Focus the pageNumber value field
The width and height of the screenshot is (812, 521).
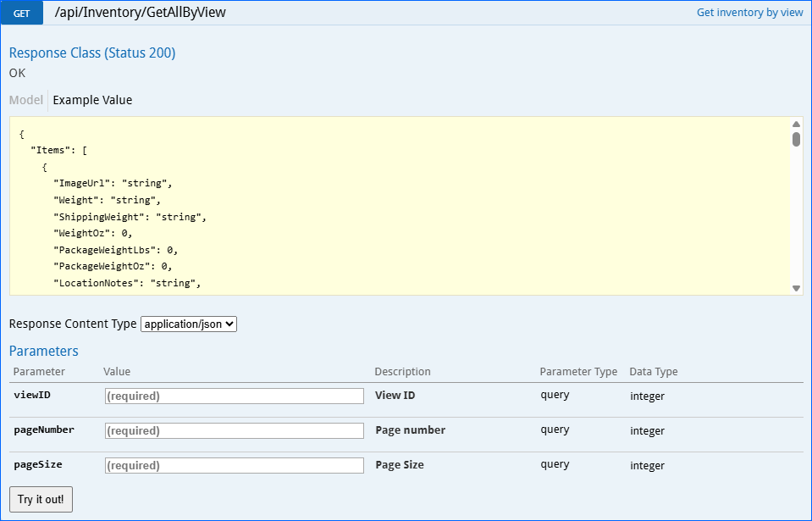tap(235, 431)
